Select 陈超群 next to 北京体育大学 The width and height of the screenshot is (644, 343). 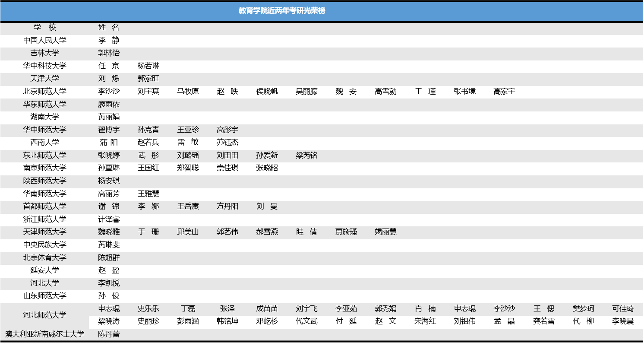(x=109, y=258)
